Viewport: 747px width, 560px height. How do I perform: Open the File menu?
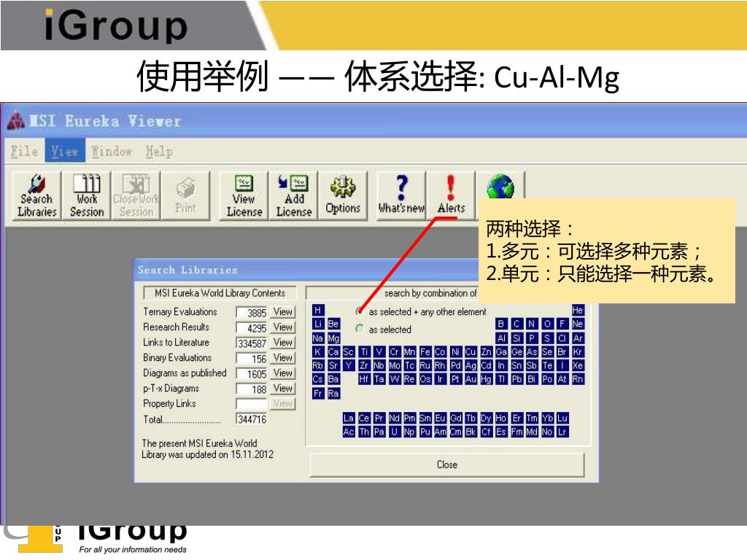point(24,151)
